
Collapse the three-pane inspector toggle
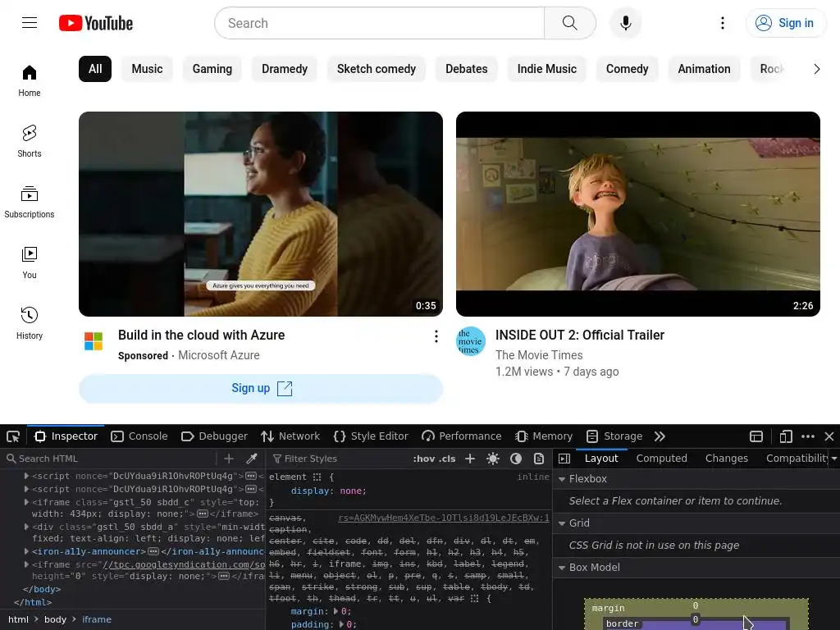coord(564,459)
